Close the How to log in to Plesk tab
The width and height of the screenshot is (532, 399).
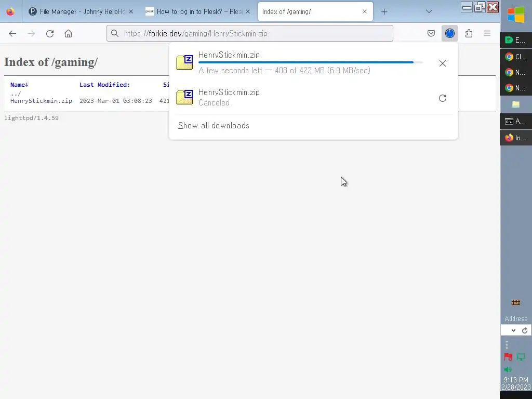(248, 11)
